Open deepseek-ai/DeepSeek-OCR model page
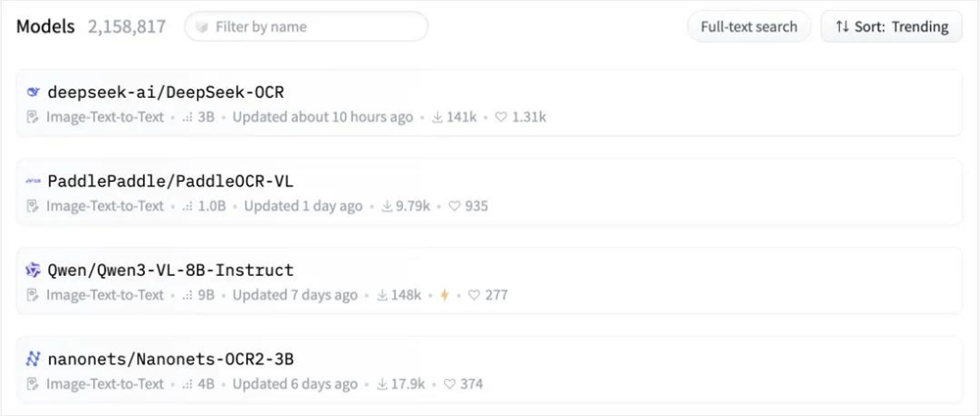 coord(166,92)
